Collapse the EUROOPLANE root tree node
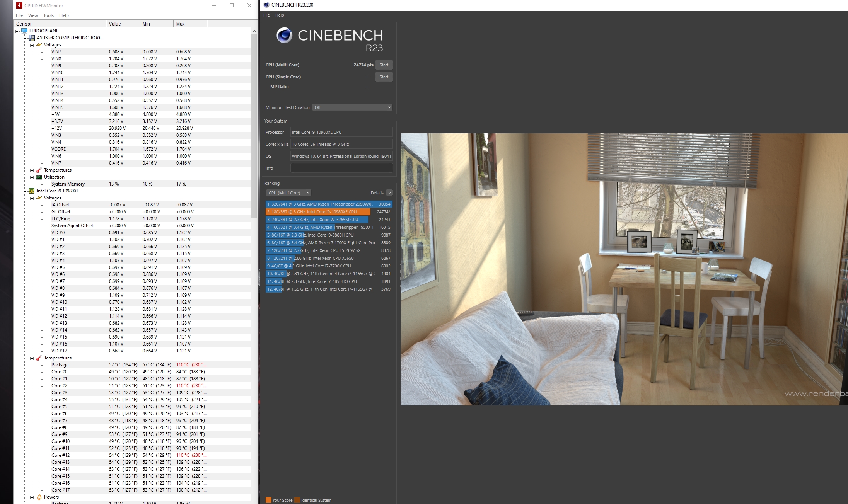This screenshot has height=504, width=848. [x=17, y=31]
